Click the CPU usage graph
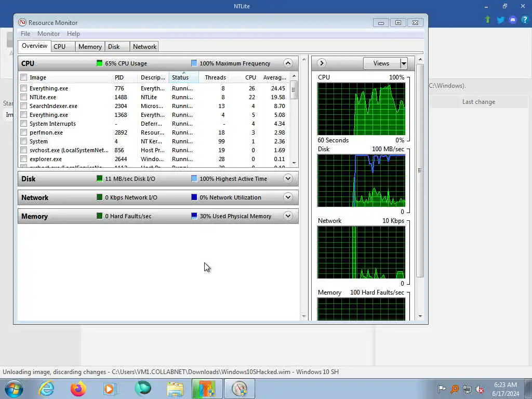The width and height of the screenshot is (532, 399). [362, 109]
